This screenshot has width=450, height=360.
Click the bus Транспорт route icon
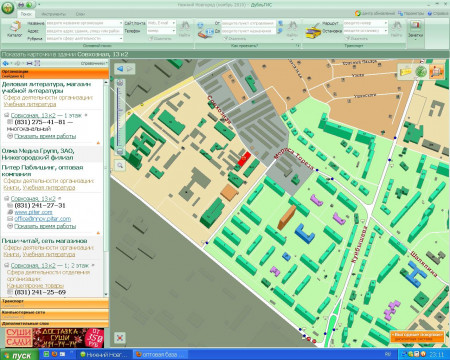[313, 31]
